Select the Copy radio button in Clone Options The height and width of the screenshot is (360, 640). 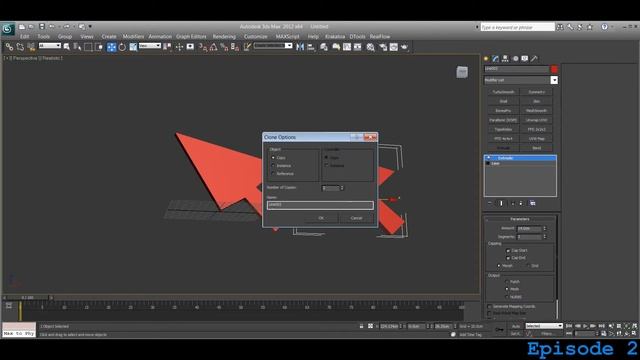click(273, 158)
